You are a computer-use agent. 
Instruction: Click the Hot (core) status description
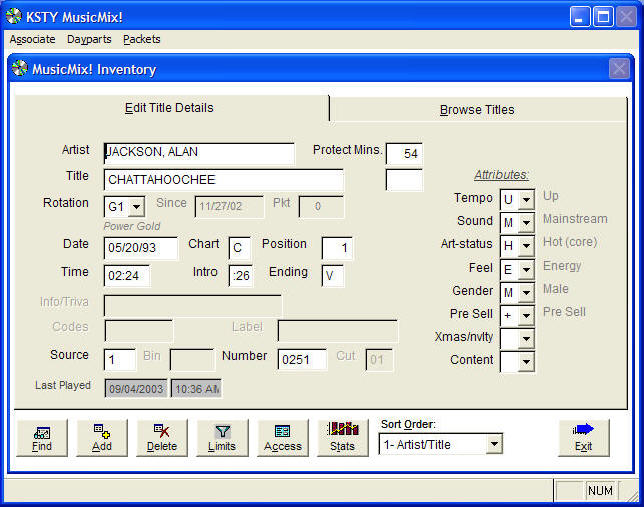(x=570, y=242)
